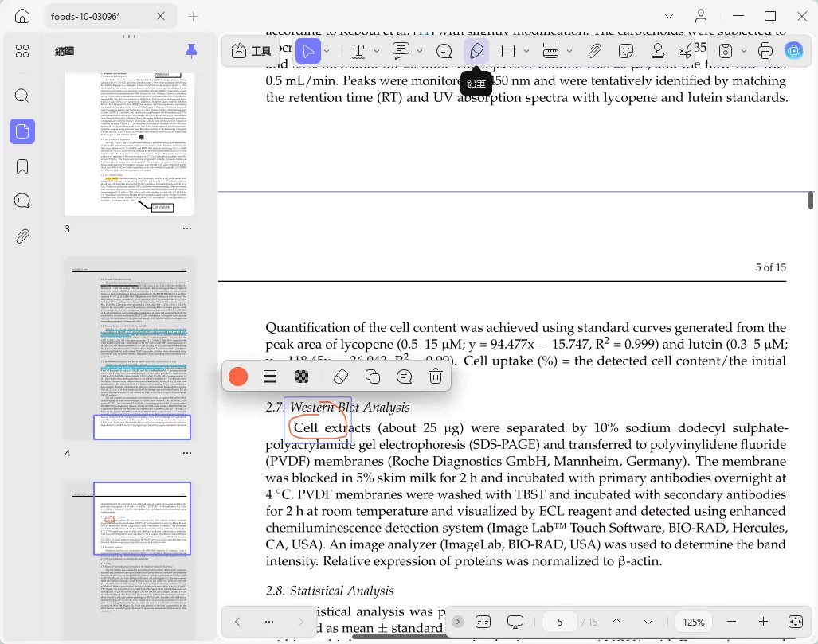Viewport: 818px width, 644px height.
Task: Toggle the thumbnails panel in sidebar
Action: 22,131
